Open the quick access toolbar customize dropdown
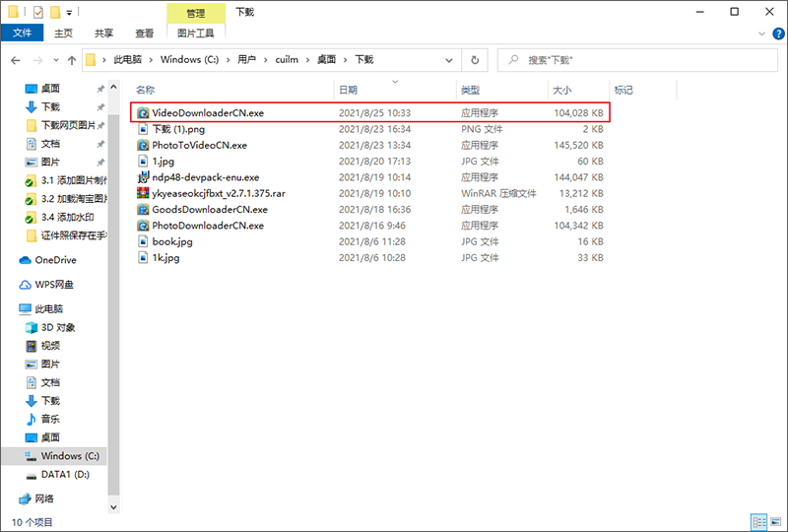This screenshot has height=532, width=788. point(69,12)
